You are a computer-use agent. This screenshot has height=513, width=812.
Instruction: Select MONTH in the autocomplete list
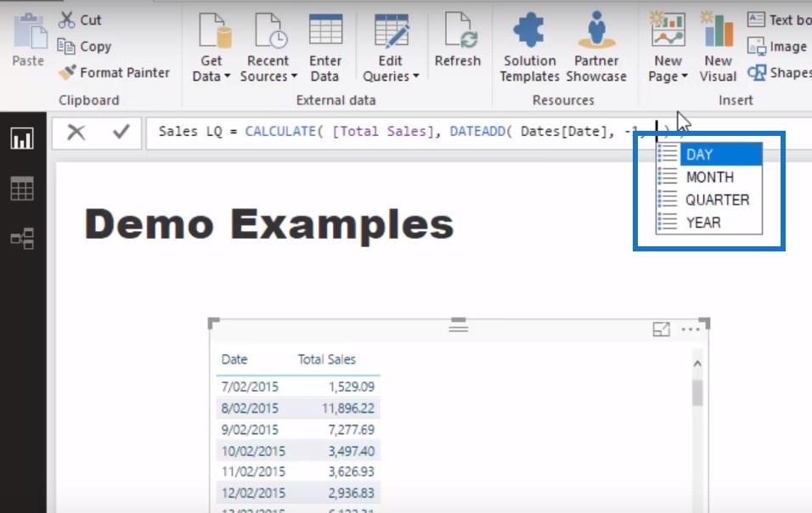[x=709, y=177]
